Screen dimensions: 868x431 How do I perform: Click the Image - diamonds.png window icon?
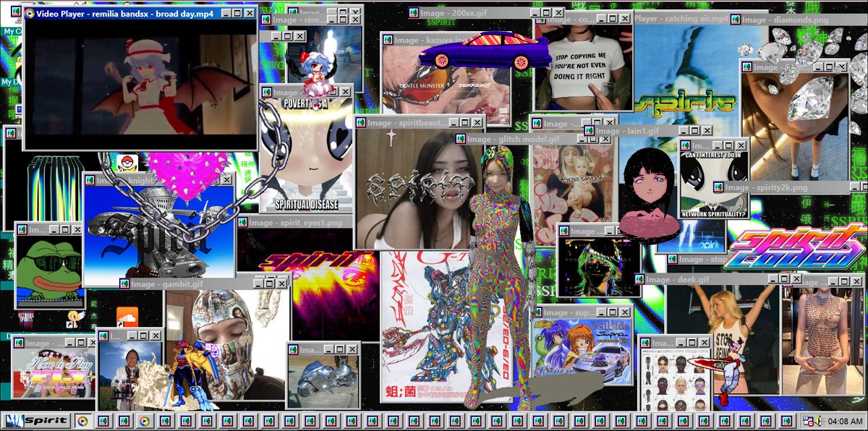(x=736, y=20)
